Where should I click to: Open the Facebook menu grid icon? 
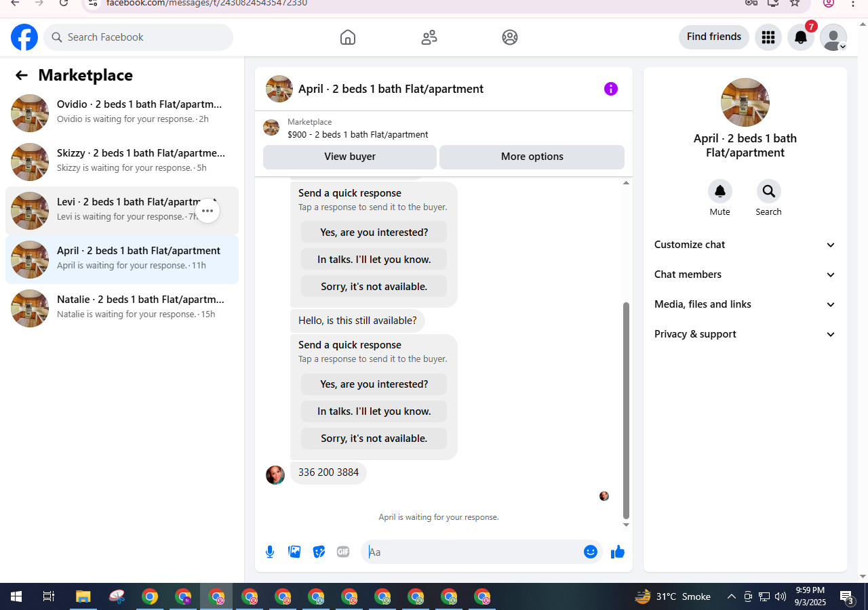click(768, 37)
